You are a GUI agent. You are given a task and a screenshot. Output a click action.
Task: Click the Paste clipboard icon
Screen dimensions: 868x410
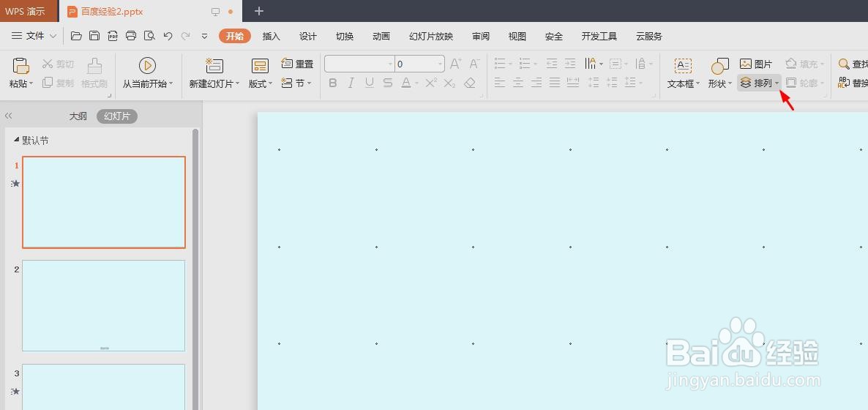point(20,66)
